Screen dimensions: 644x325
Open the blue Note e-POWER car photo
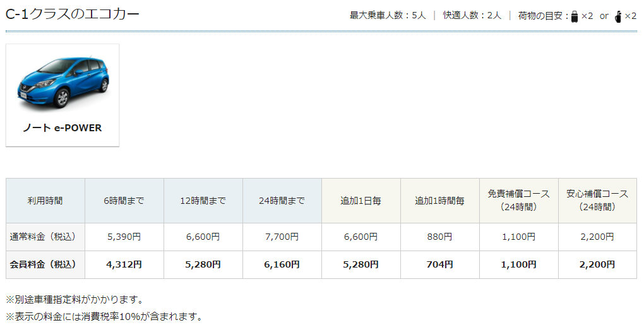coord(63,81)
